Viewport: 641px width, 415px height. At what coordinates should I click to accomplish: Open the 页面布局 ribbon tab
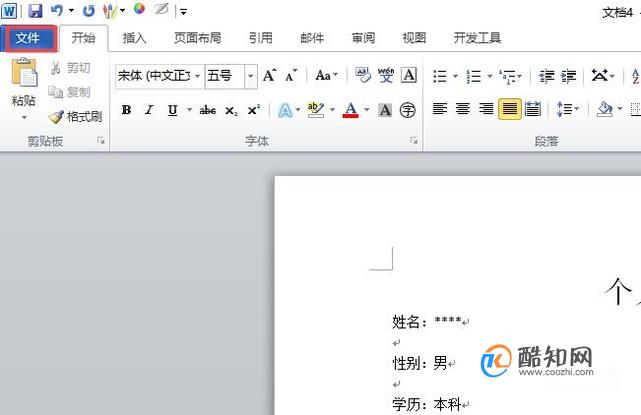click(x=197, y=38)
